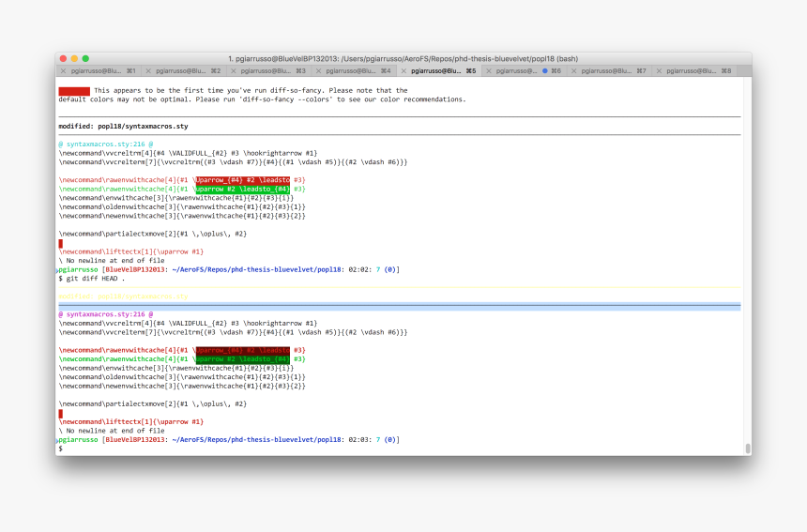Click the red block before diff-so-fancy notice

[73, 91]
